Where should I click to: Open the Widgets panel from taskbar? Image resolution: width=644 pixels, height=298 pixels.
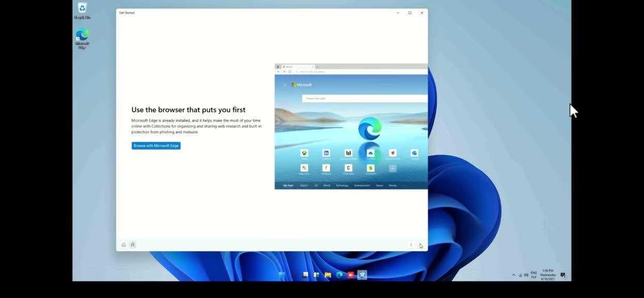[x=316, y=275]
